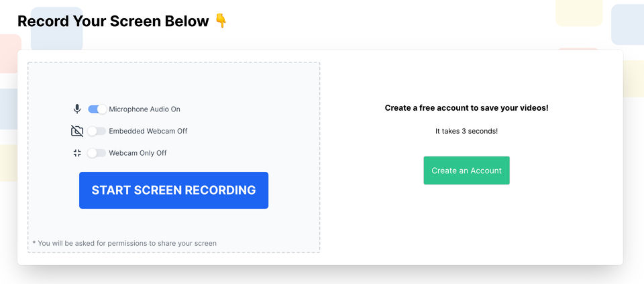Click the crossed-out camera icon
Screen dimensions: 644x284
(x=77, y=131)
